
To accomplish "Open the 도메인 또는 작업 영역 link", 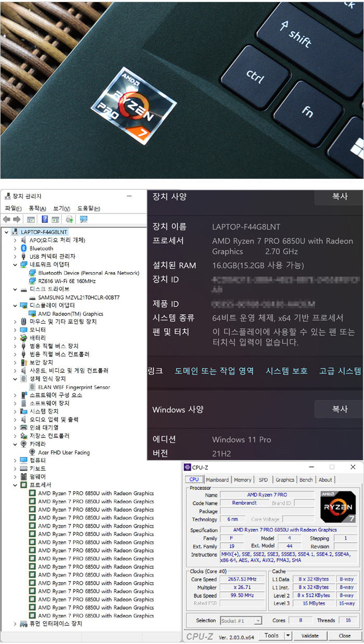I will (x=214, y=371).
